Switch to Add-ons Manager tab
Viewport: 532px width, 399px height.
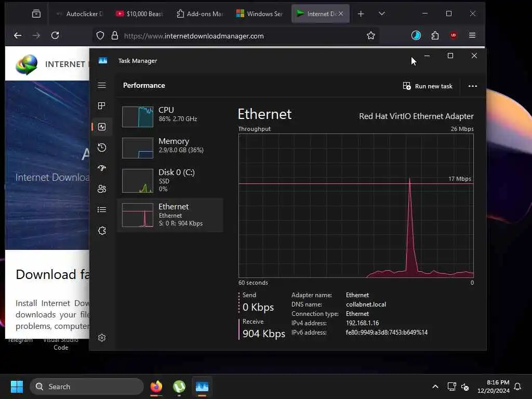click(x=200, y=14)
